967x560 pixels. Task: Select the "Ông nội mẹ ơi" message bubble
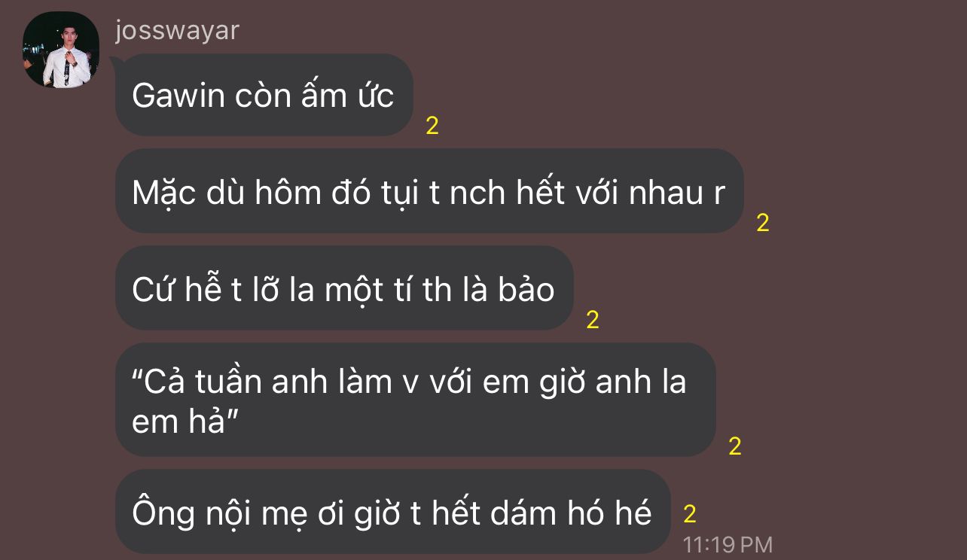pos(392,512)
